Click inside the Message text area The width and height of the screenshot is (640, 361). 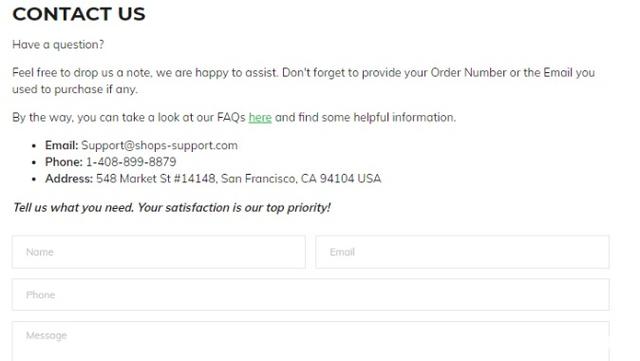click(x=311, y=341)
